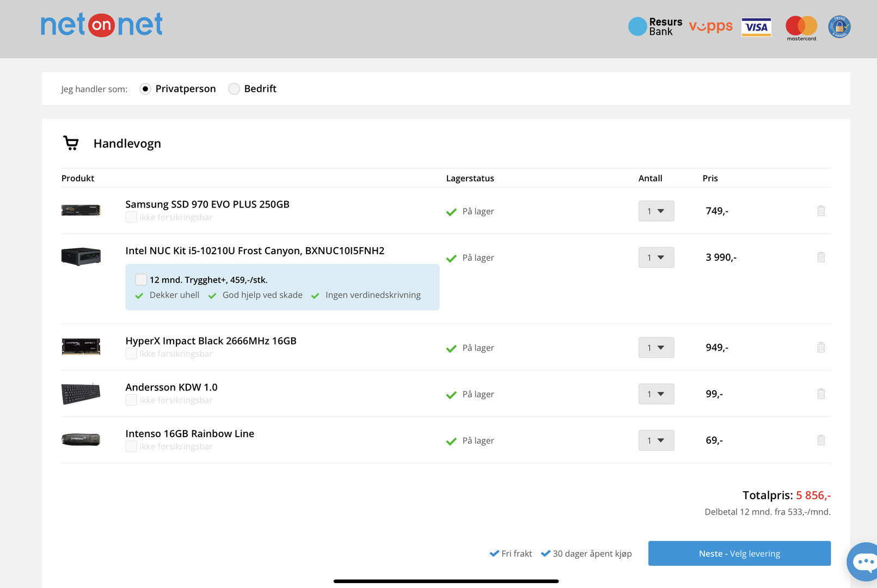877x588 pixels.
Task: Delete Samsung SSD 970 EVO PLUS from cart
Action: pos(821,211)
